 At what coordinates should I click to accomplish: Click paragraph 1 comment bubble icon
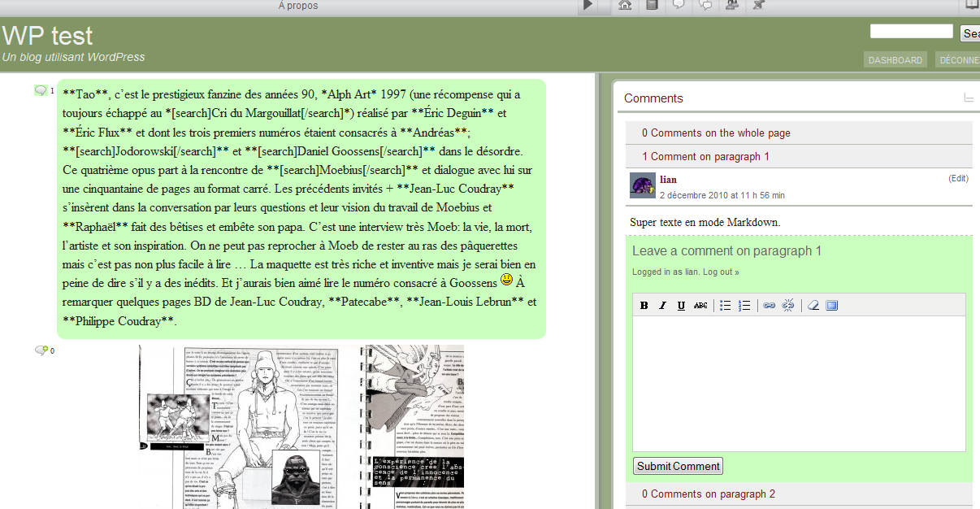click(41, 90)
